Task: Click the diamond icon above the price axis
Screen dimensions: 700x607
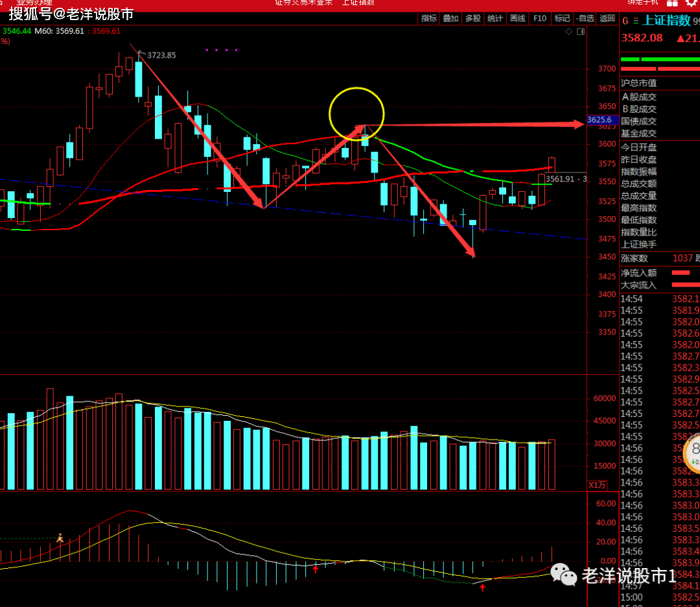Action: tap(568, 31)
